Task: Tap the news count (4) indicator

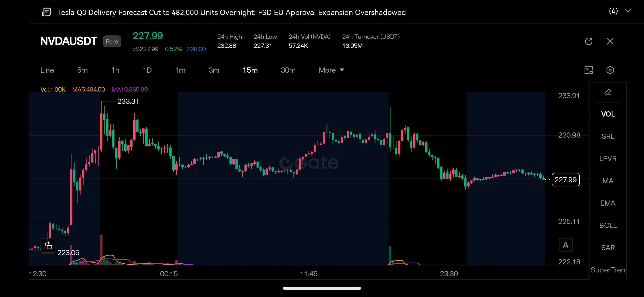Action: [x=613, y=11]
